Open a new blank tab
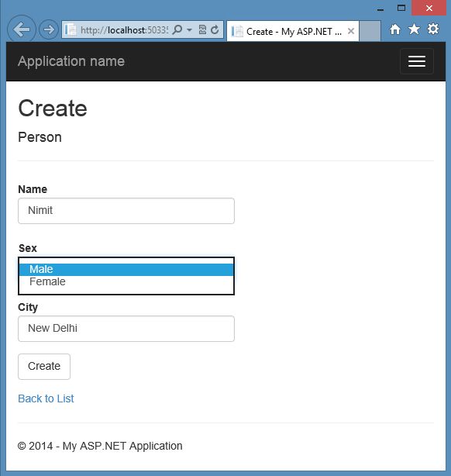The width and height of the screenshot is (451, 476). coord(370,31)
